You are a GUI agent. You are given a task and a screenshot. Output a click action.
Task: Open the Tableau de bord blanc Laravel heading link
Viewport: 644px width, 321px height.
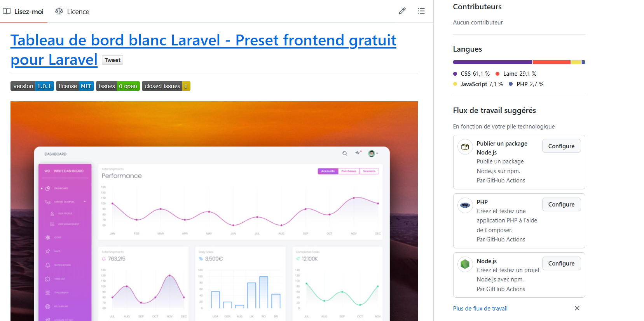pos(203,50)
